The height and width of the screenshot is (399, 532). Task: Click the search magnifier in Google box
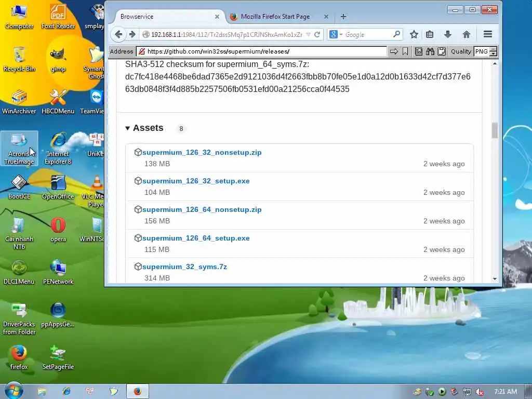coord(396,34)
